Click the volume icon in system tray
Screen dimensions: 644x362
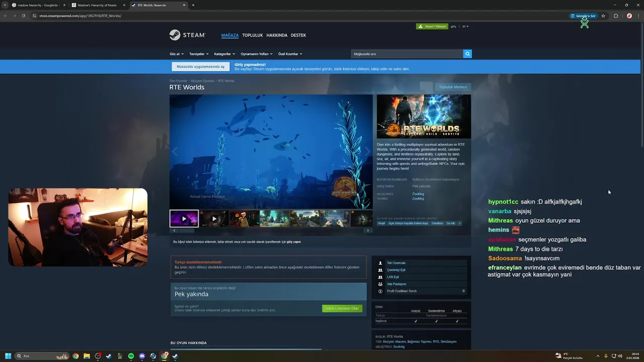pyautogui.click(x=620, y=356)
